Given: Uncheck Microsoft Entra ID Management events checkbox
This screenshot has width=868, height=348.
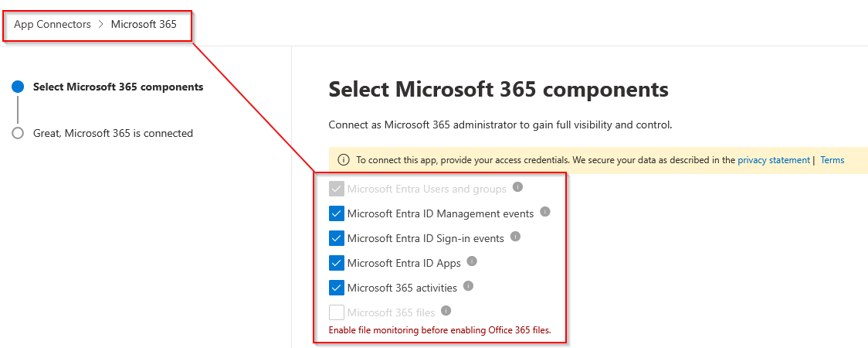Looking at the screenshot, I should [x=337, y=213].
